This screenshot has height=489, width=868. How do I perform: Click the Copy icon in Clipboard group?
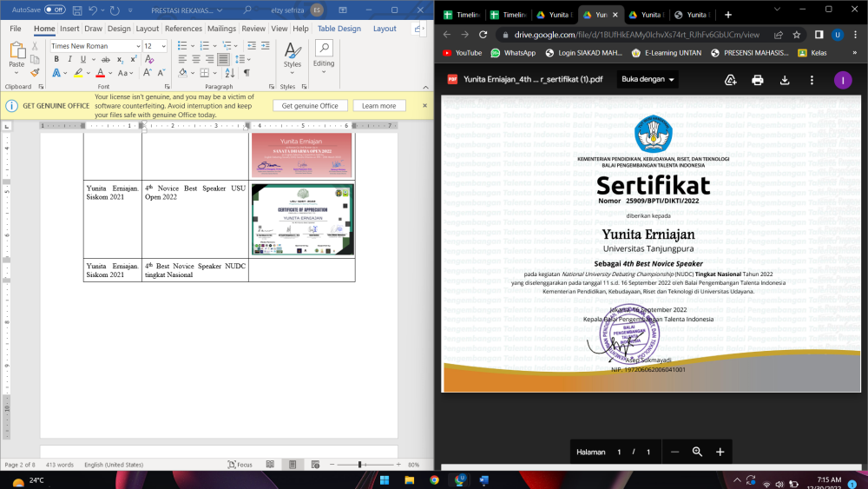(35, 59)
